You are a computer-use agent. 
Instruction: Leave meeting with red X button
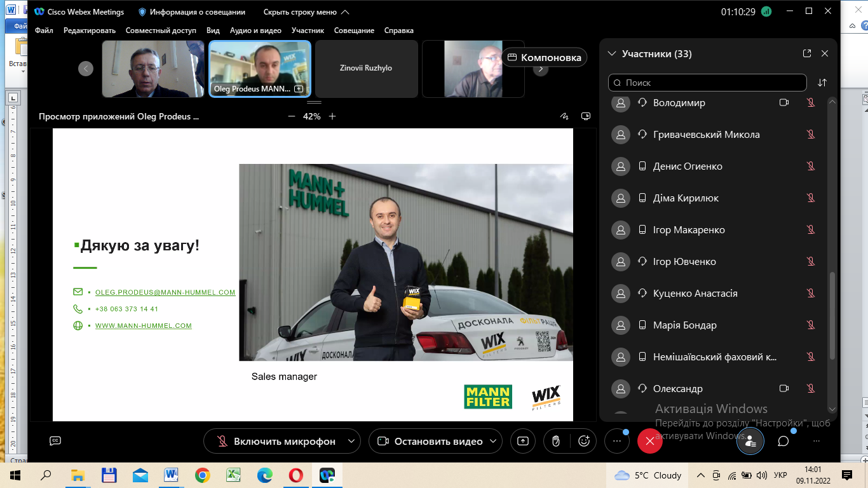click(649, 441)
